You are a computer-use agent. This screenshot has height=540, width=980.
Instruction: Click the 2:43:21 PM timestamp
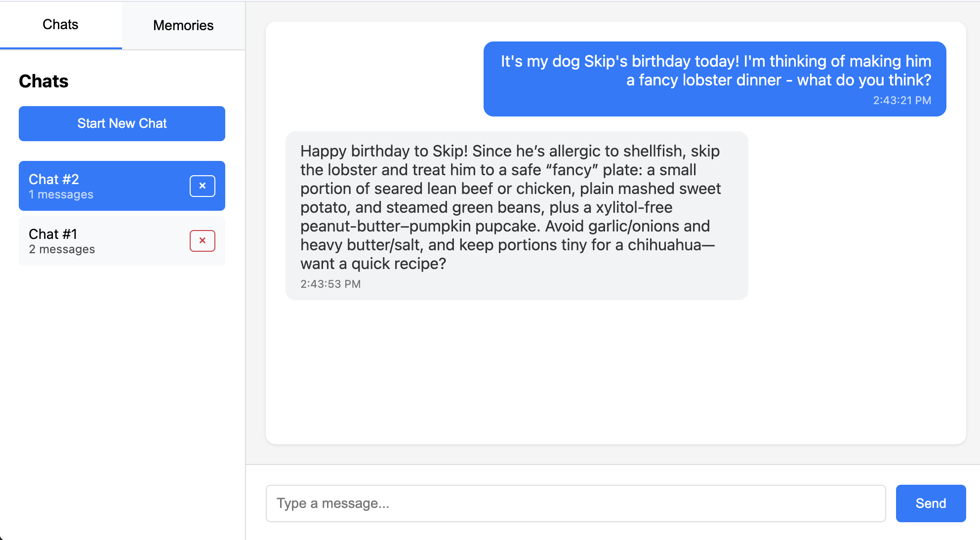coord(901,101)
